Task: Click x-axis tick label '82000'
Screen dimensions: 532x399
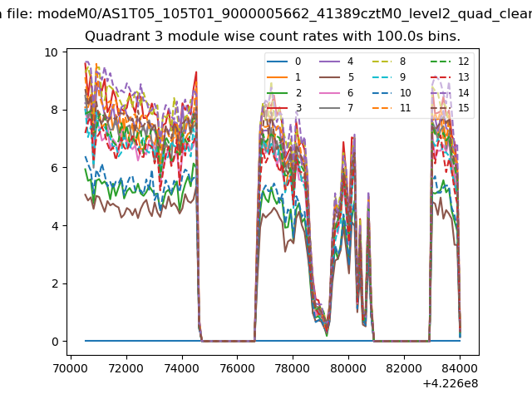Action: pos(405,368)
